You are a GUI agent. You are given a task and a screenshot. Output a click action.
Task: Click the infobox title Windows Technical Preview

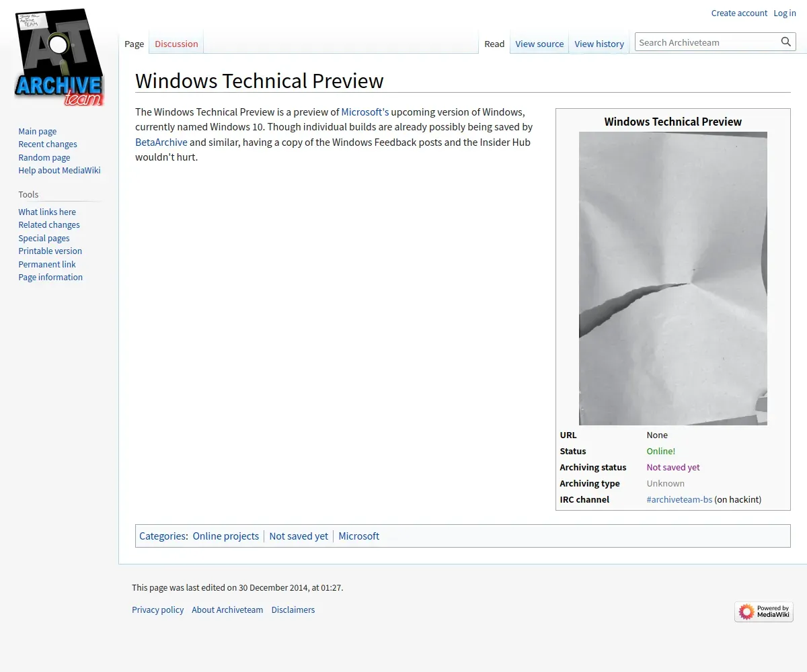pyautogui.click(x=673, y=122)
